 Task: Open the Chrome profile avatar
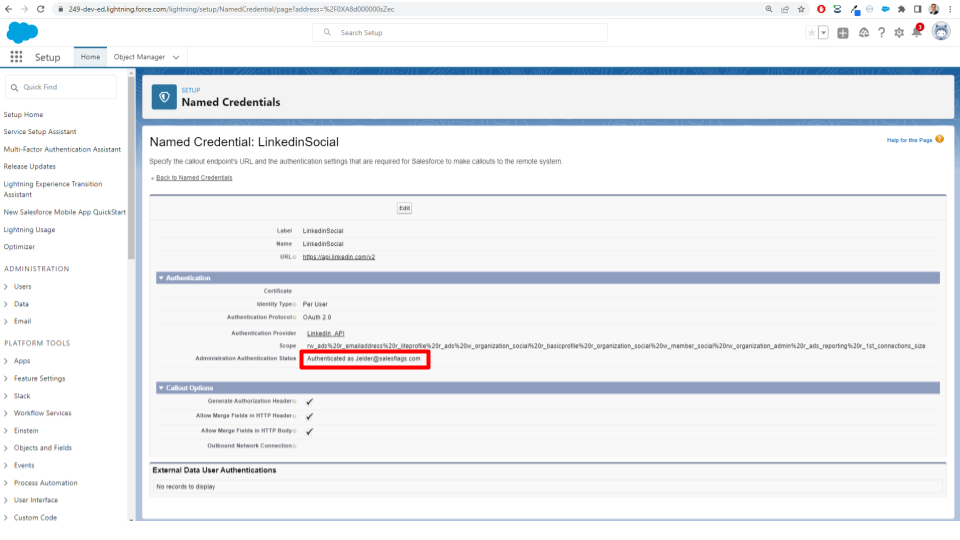[934, 9]
